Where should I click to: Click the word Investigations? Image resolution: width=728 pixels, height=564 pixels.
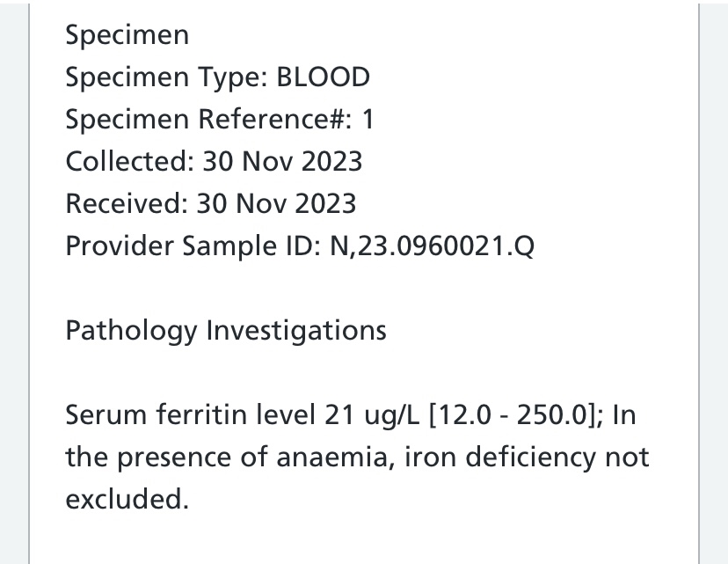pyautogui.click(x=296, y=330)
